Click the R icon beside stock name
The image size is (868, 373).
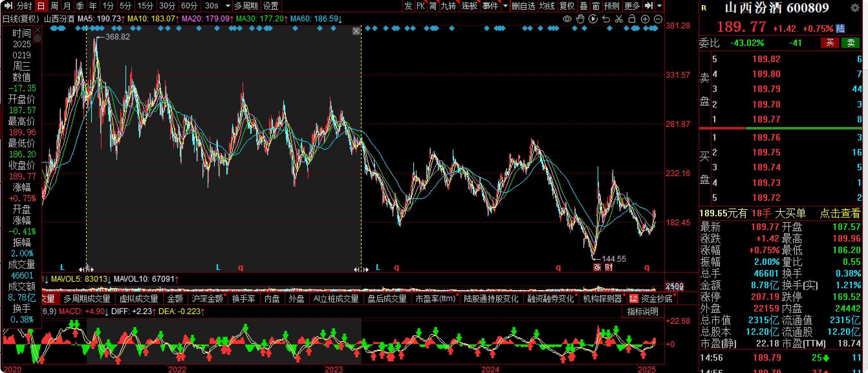tap(704, 8)
